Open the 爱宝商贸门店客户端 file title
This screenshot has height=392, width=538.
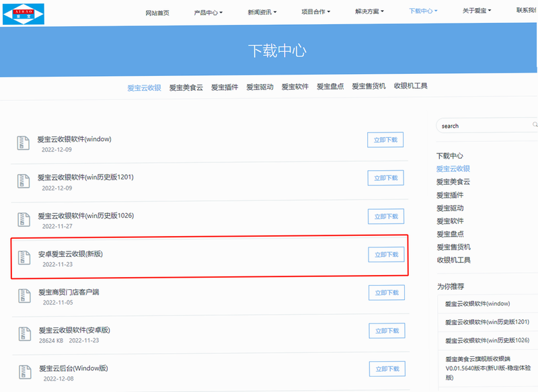coord(69,292)
